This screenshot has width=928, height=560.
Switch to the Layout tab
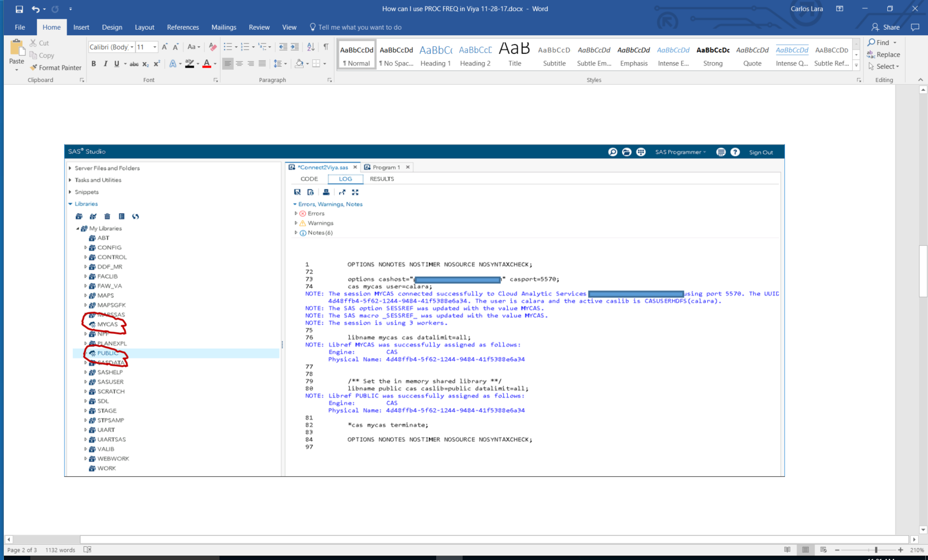pyautogui.click(x=145, y=27)
